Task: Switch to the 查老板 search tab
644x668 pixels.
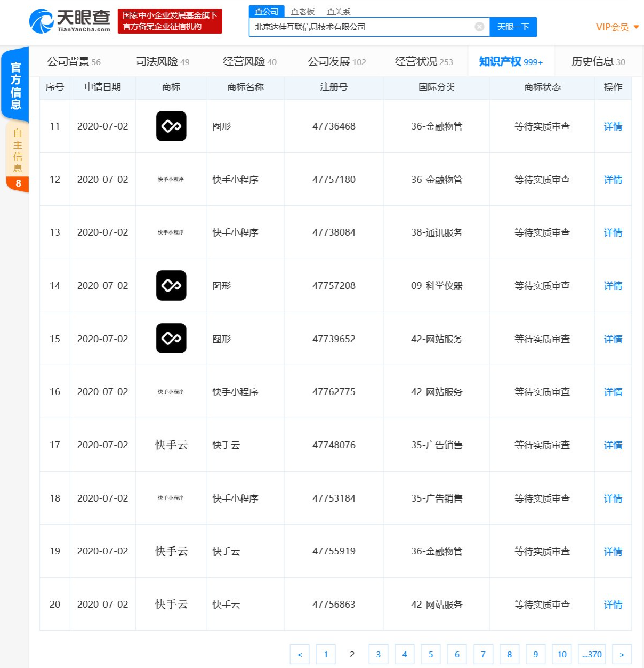Action: point(302,11)
